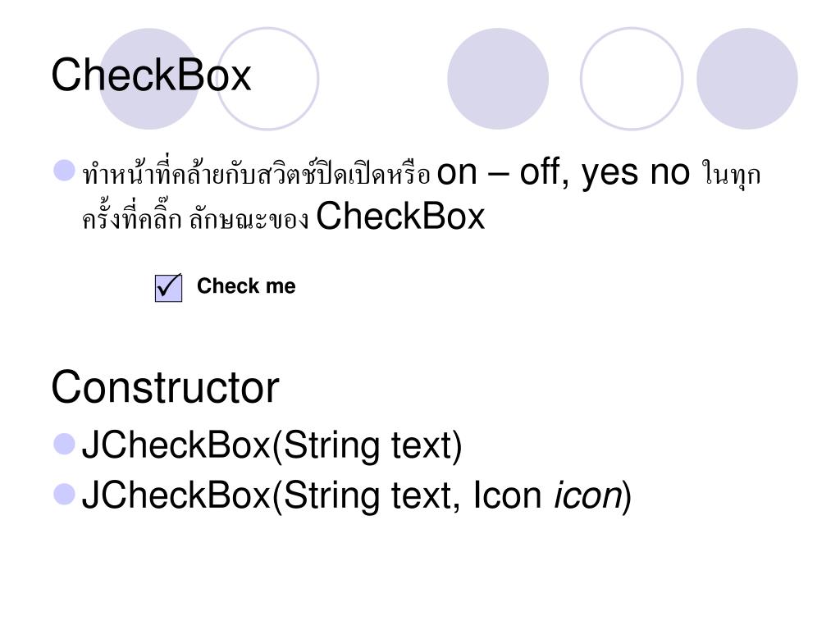Select the JCheckBox(String text) line
The height and width of the screenshot is (630, 840).
coord(272,445)
